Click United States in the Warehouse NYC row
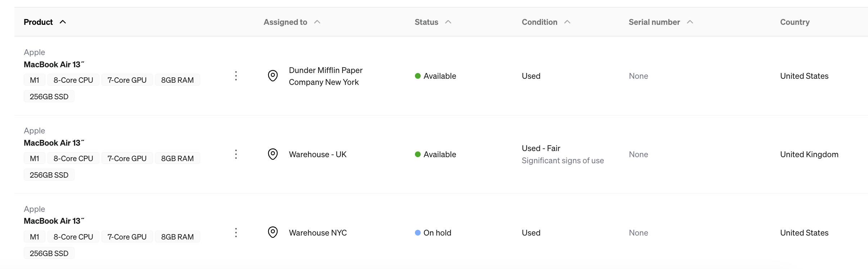Image resolution: width=868 pixels, height=269 pixels. pos(804,233)
